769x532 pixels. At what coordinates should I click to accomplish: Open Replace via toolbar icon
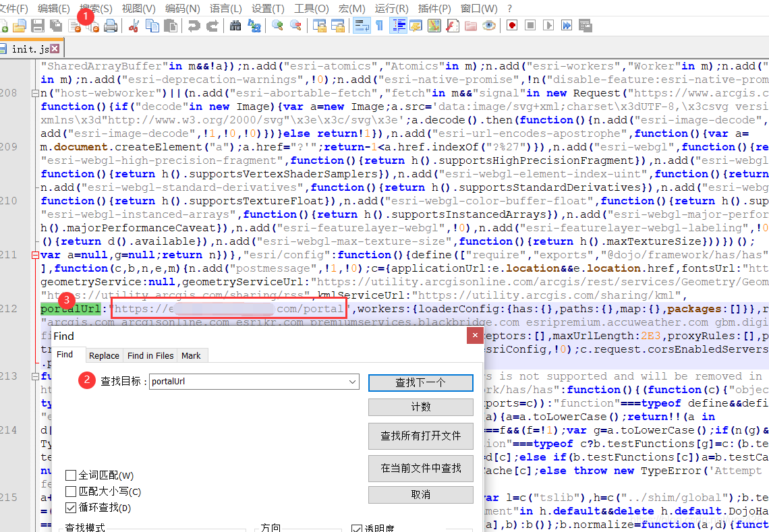(254, 26)
